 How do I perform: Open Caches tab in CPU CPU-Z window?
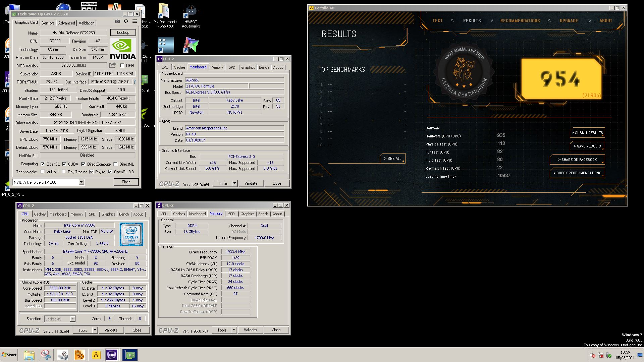tap(40, 214)
